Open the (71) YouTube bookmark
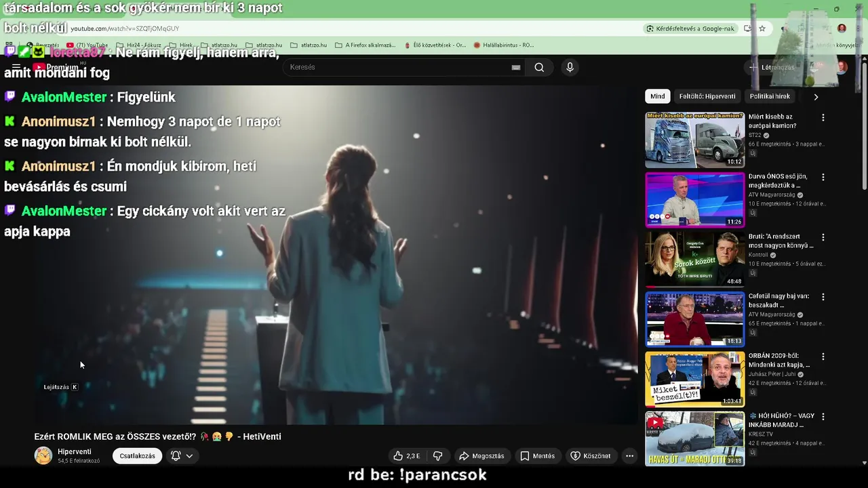Viewport: 868px width, 488px height. coord(87,45)
